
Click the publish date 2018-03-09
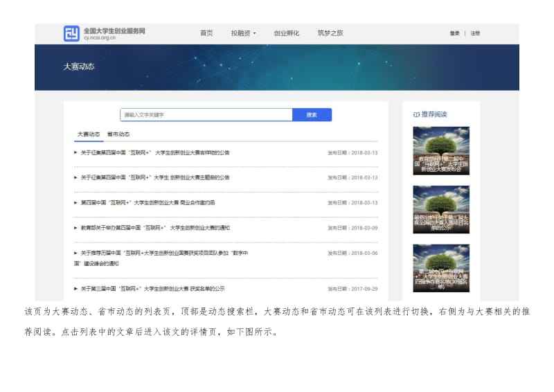pos(364,228)
